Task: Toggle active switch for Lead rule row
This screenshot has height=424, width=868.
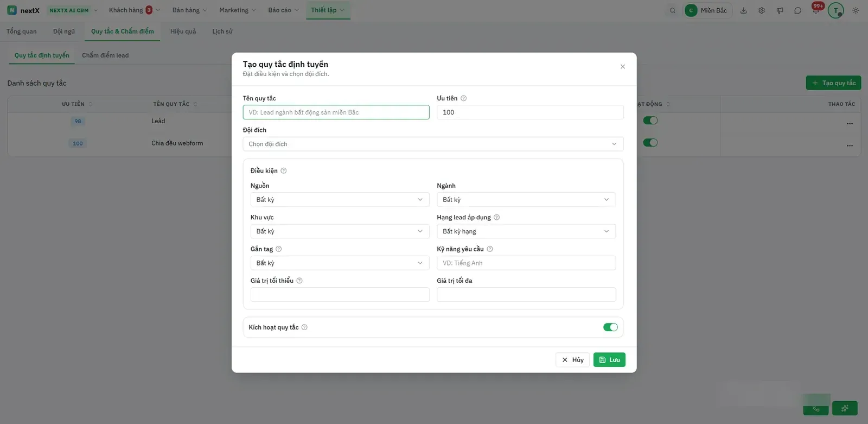Action: (650, 121)
